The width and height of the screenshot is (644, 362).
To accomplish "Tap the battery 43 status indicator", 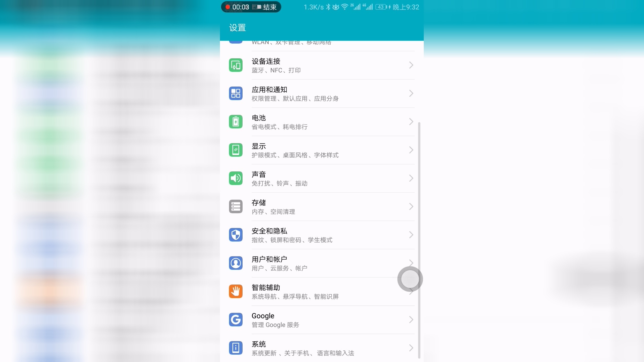I will (x=381, y=7).
